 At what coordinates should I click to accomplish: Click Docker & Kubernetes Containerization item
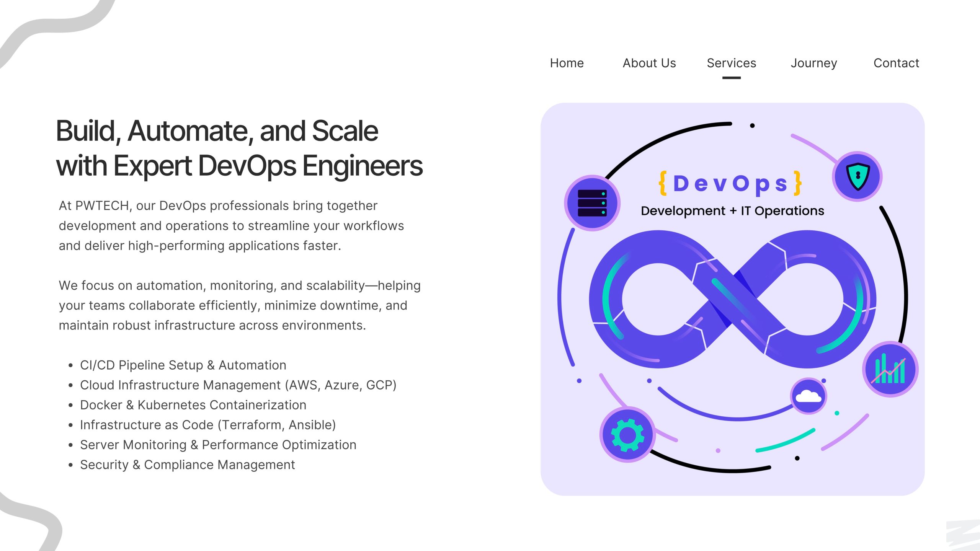193,405
